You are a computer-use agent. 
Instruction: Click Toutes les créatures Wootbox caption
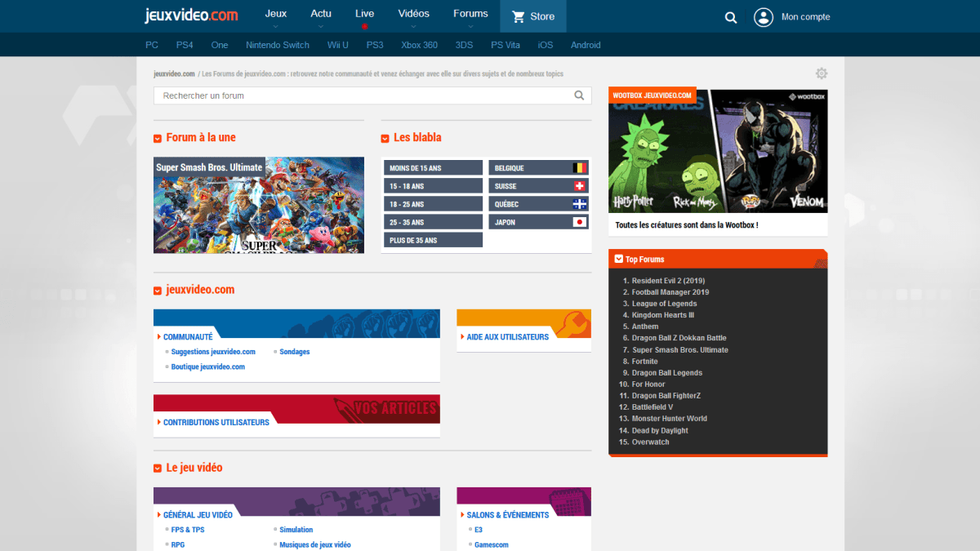(x=687, y=225)
